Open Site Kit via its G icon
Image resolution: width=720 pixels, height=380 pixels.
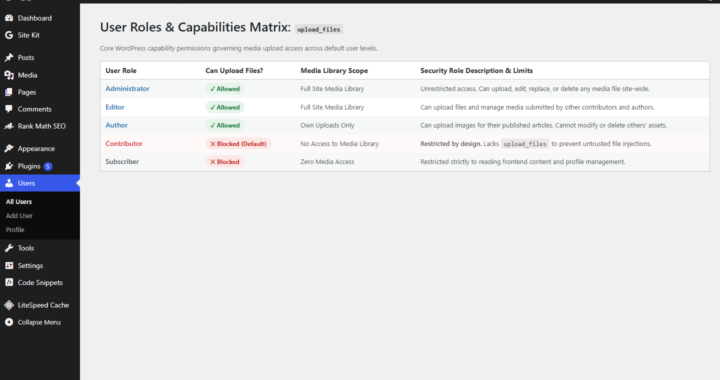pos(9,35)
